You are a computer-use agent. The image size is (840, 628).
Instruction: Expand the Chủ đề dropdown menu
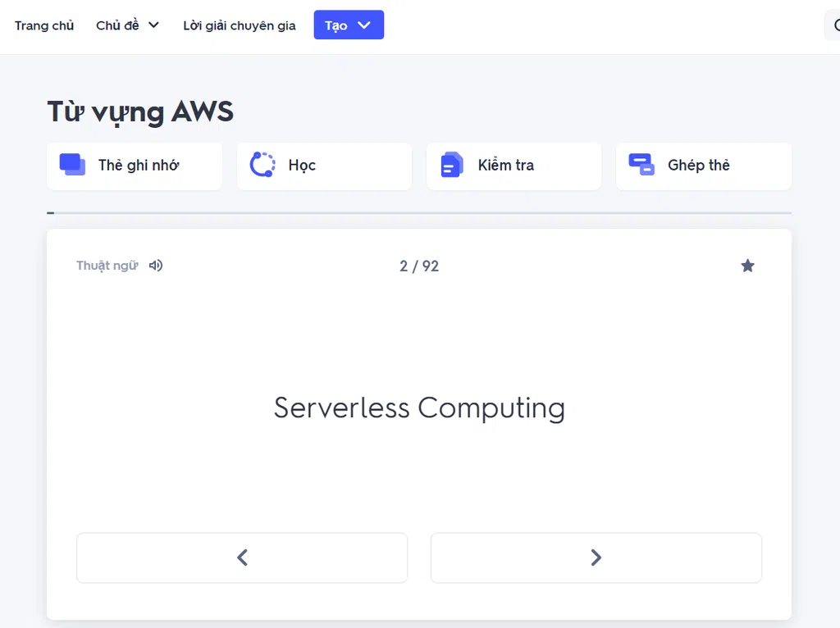click(x=127, y=25)
